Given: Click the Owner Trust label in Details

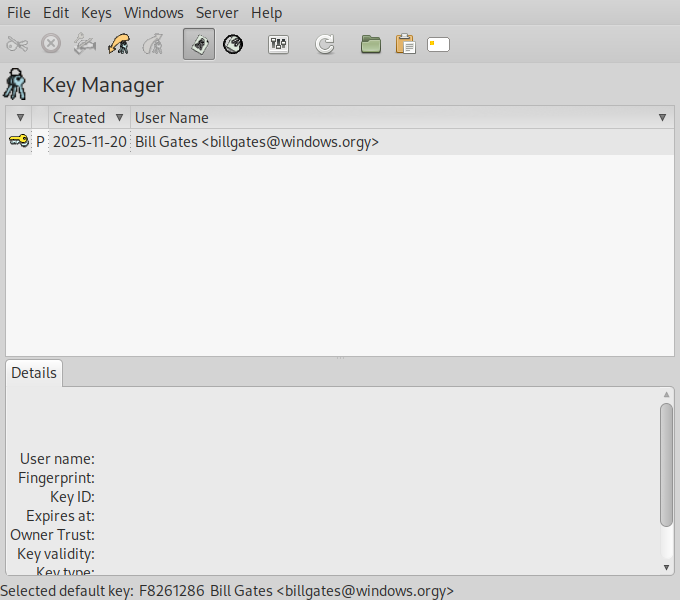Looking at the screenshot, I should [x=52, y=535].
